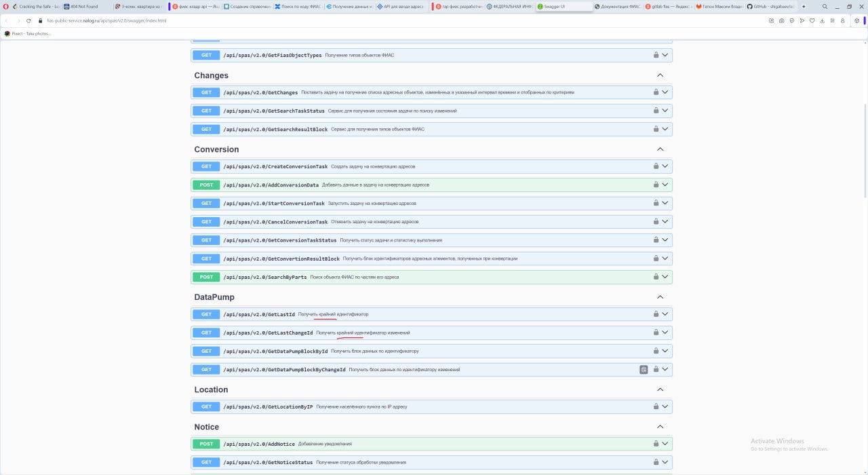This screenshot has width=868, height=475.
Task: Expand the GetLocationByIP endpoint arrow
Action: [665, 406]
